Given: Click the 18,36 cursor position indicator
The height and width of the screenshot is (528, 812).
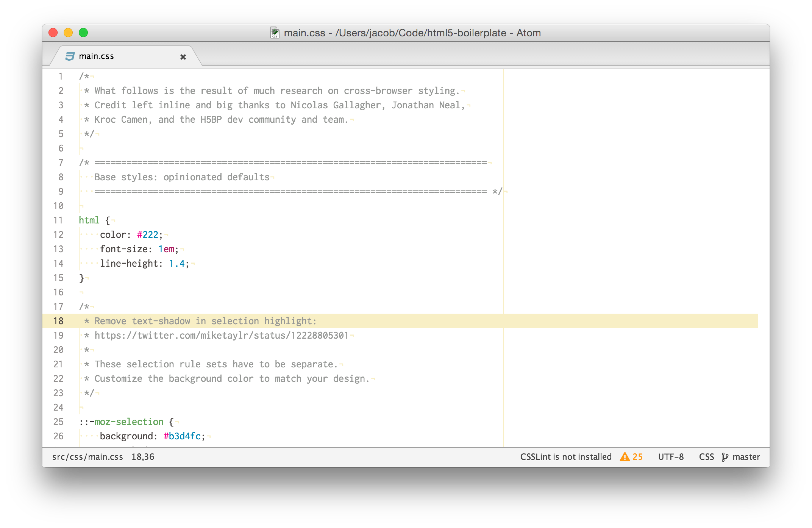Looking at the screenshot, I should pos(143,457).
